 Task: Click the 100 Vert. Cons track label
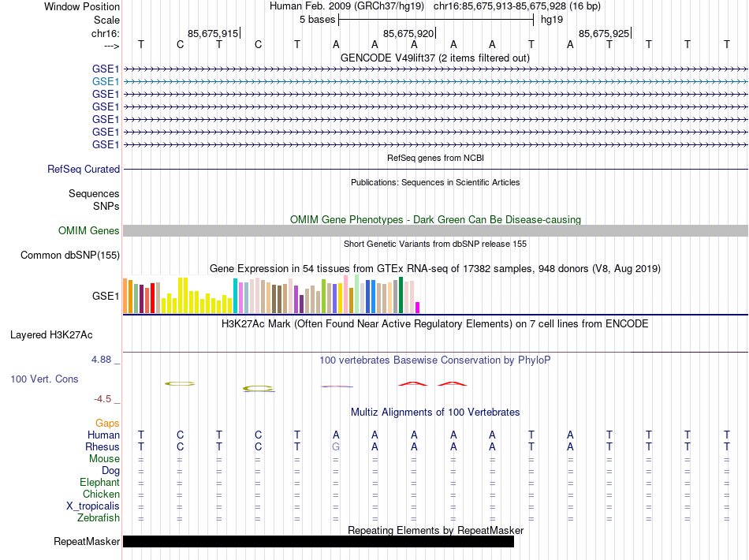tap(44, 379)
